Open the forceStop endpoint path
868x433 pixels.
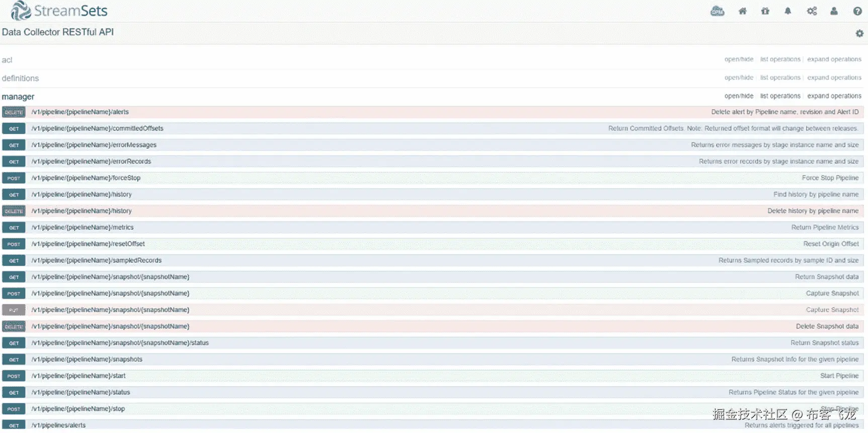pos(86,178)
